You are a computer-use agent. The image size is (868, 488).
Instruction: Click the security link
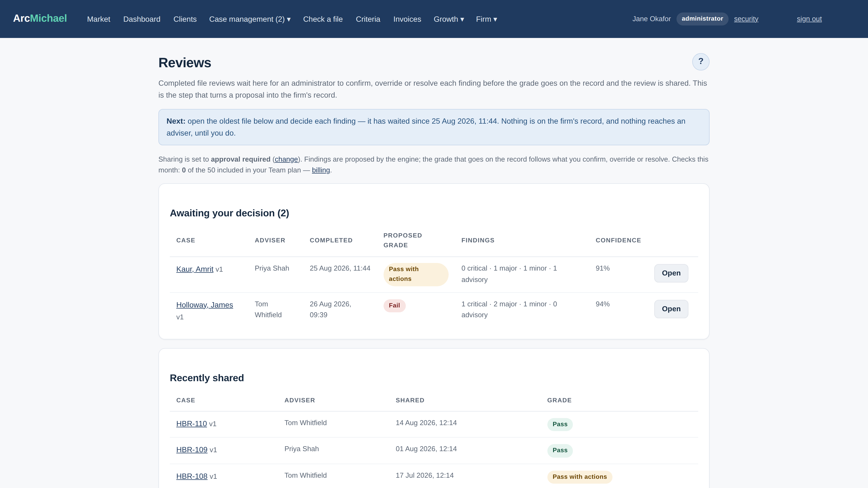click(x=746, y=19)
